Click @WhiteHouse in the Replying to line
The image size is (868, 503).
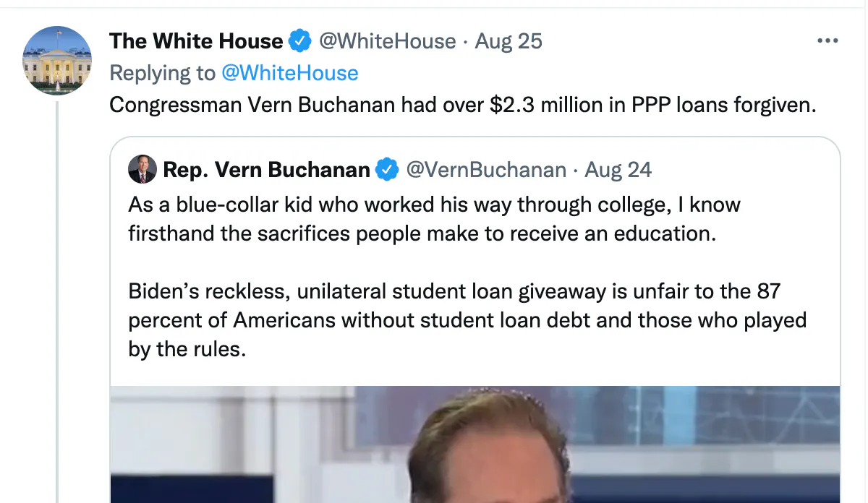290,73
